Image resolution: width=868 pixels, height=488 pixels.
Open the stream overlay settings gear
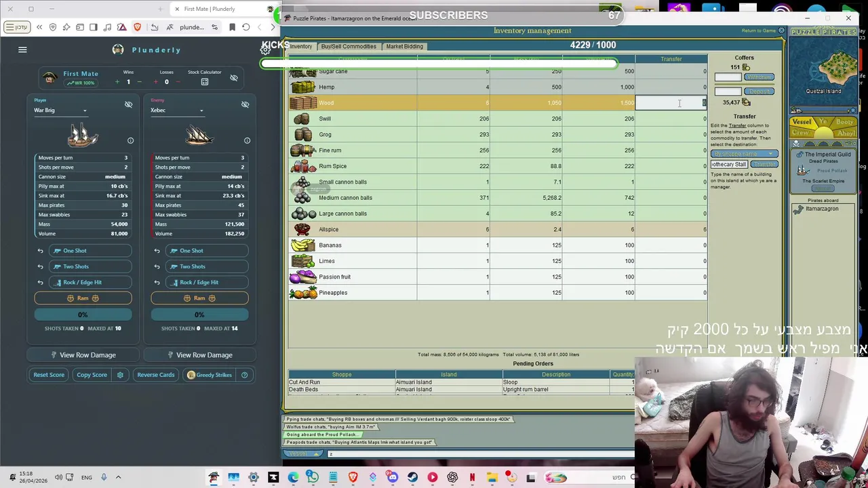pos(265,50)
